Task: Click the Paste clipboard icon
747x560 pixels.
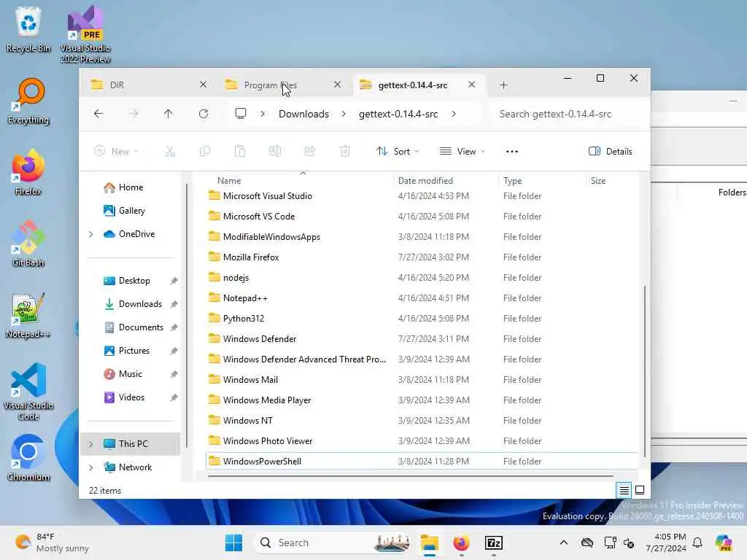Action: (x=240, y=152)
